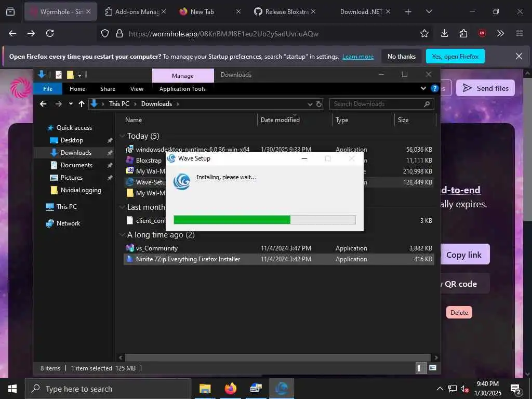Click Send files button
This screenshot has width=532, height=399.
[485, 88]
